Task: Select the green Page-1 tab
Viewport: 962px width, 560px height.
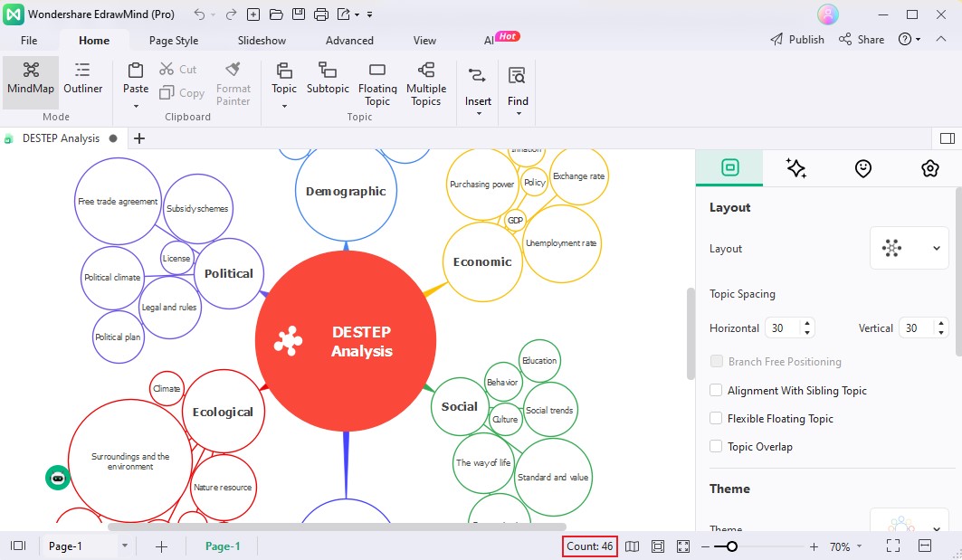Action: click(x=223, y=546)
